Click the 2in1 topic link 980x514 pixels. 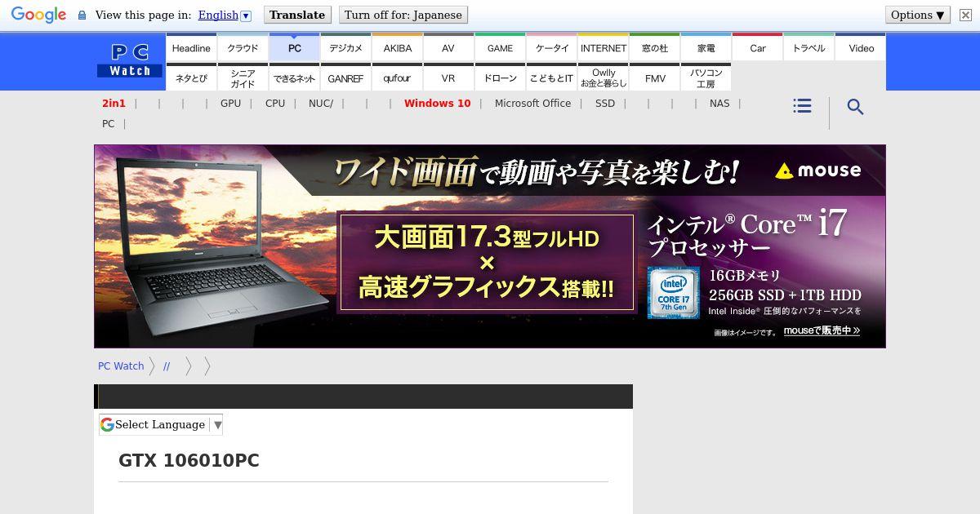114,104
